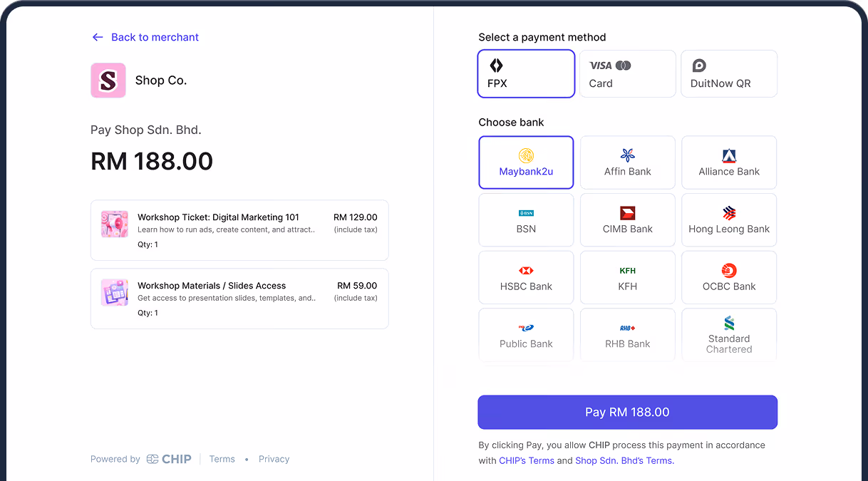Switch to the Card payment method
The height and width of the screenshot is (481, 868).
627,73
